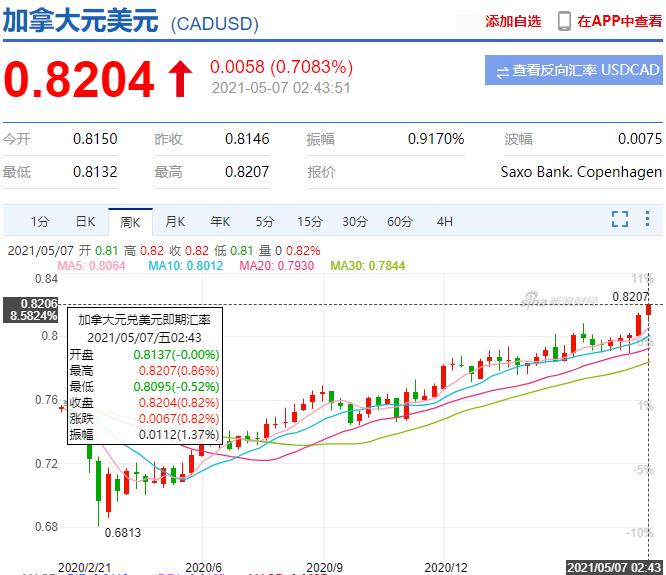The image size is (666, 575).
Task: Switch to the 4H chart tab
Action: [445, 222]
